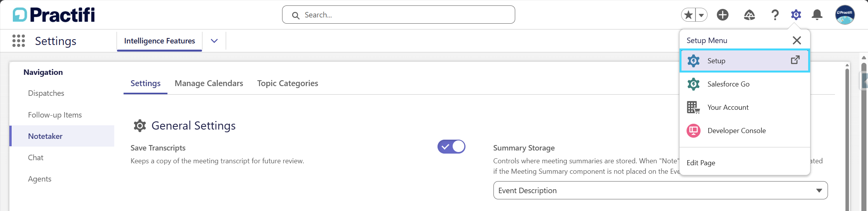868x211 pixels.
Task: Click Edit Page in Setup Menu
Action: tap(701, 163)
